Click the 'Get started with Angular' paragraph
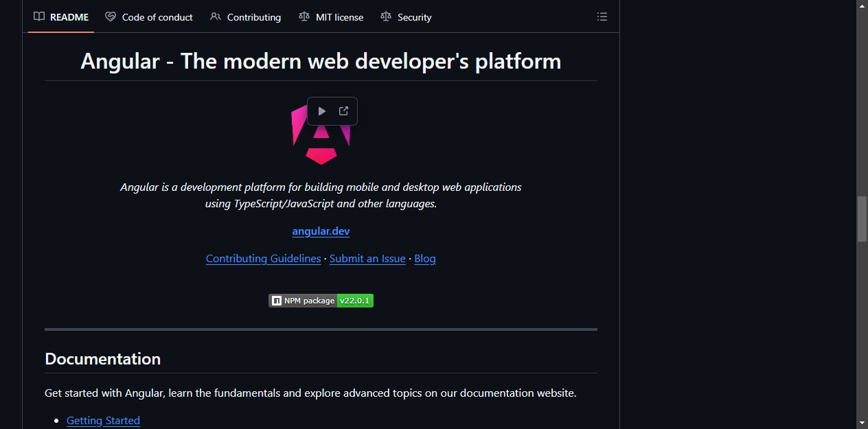This screenshot has width=868, height=429. tap(310, 393)
